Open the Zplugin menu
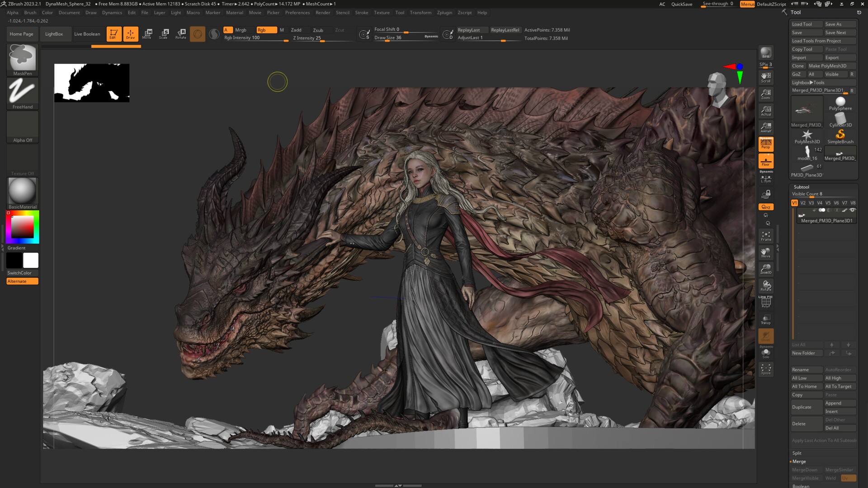 pos(444,12)
